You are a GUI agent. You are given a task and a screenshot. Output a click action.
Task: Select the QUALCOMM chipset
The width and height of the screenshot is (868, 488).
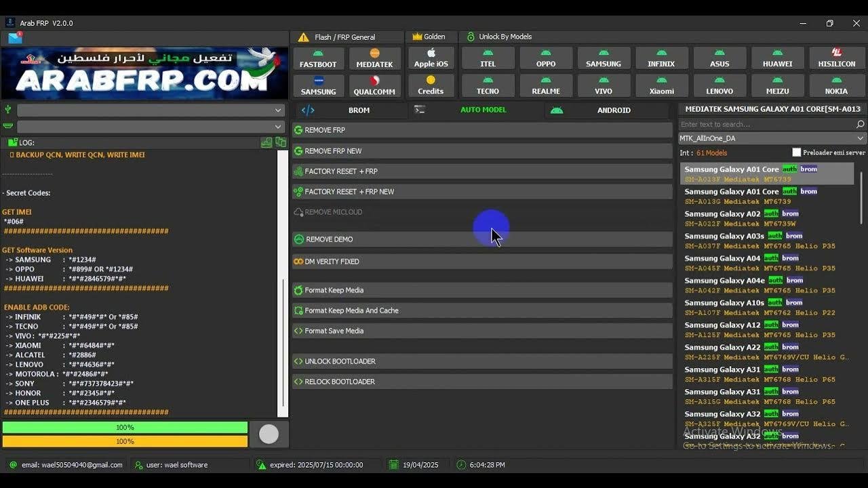click(374, 85)
